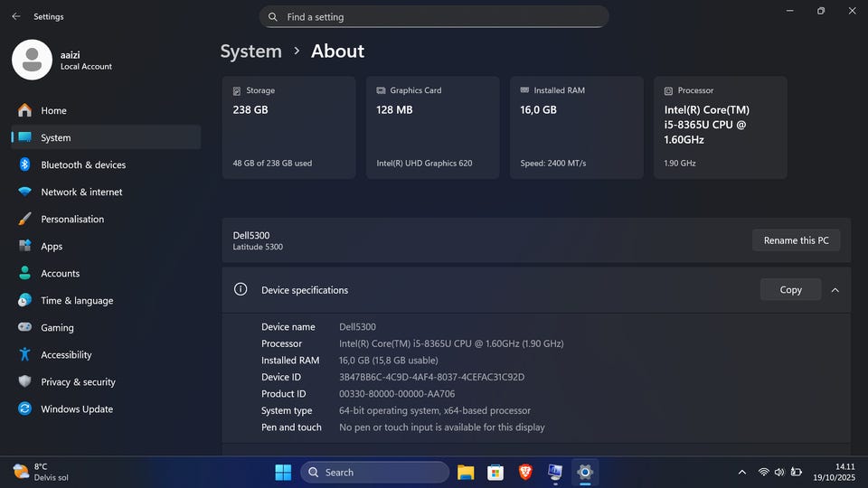Viewport: 868px width, 488px height.
Task: Click the back arrow in Settings
Action: (x=15, y=16)
